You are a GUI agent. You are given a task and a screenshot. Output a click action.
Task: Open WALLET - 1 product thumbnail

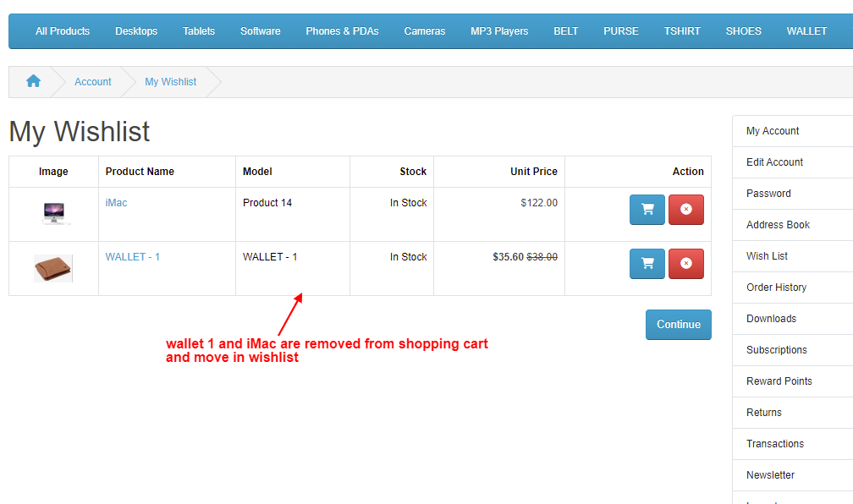[x=53, y=268]
